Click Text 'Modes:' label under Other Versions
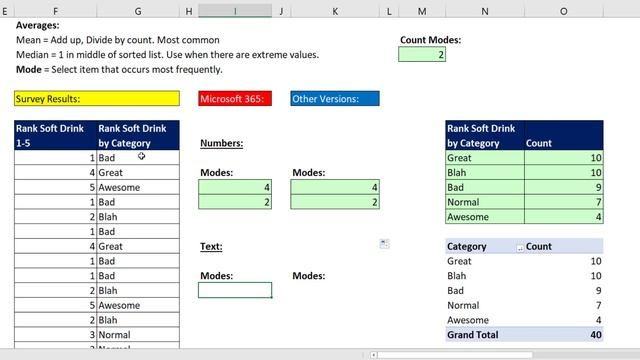Viewport: 640px width, 360px height. pos(309,276)
